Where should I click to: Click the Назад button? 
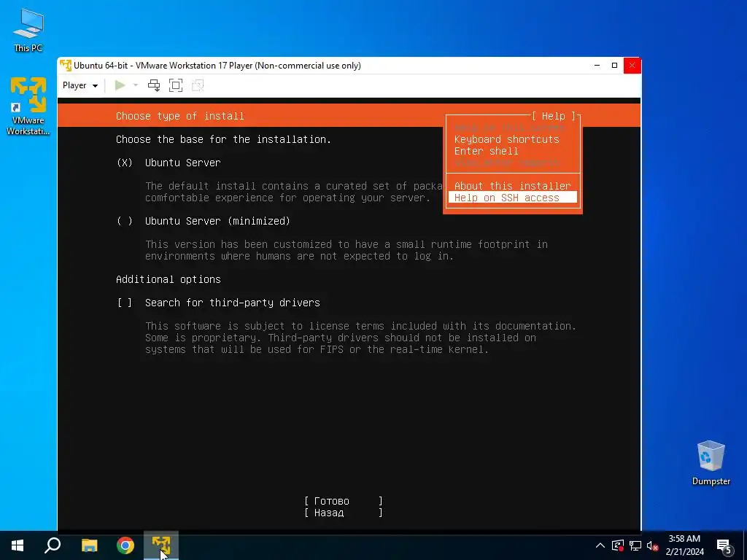344,513
